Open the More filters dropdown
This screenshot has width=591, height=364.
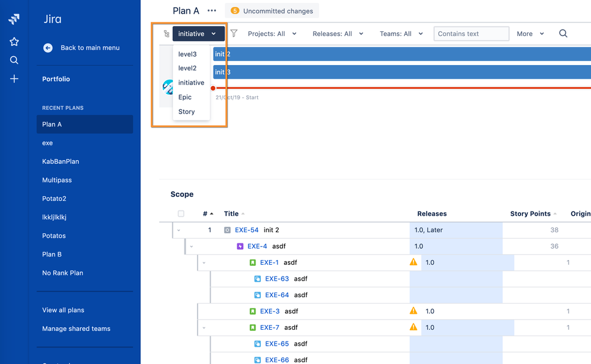[x=530, y=34]
